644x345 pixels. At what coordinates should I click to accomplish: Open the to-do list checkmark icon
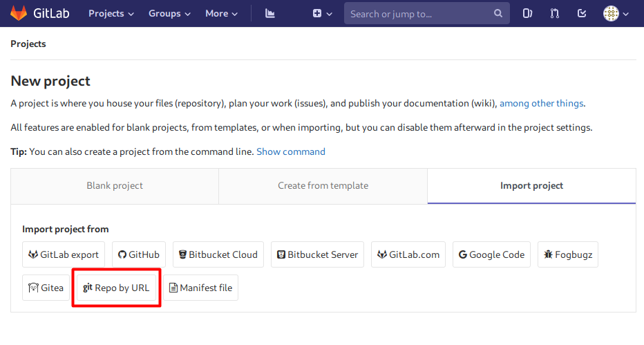[582, 13]
